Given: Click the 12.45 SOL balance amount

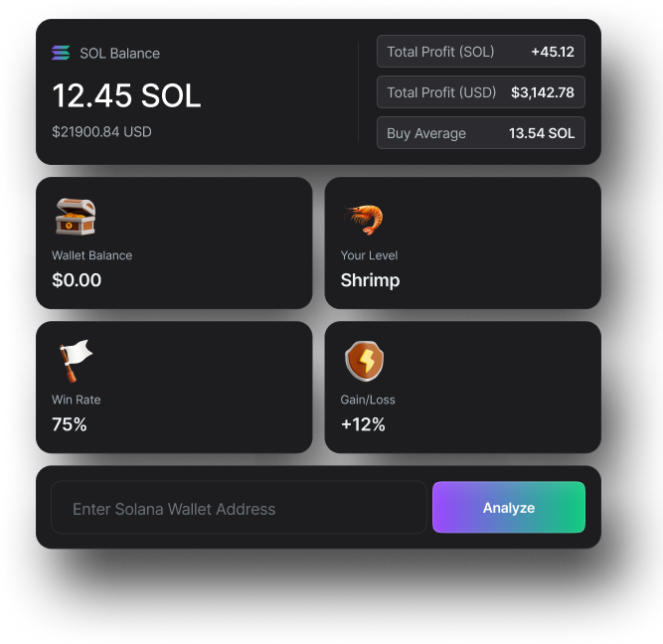Looking at the screenshot, I should click(x=126, y=95).
